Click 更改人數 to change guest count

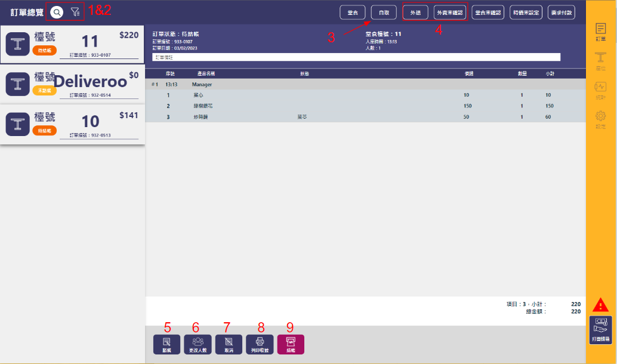(x=198, y=344)
